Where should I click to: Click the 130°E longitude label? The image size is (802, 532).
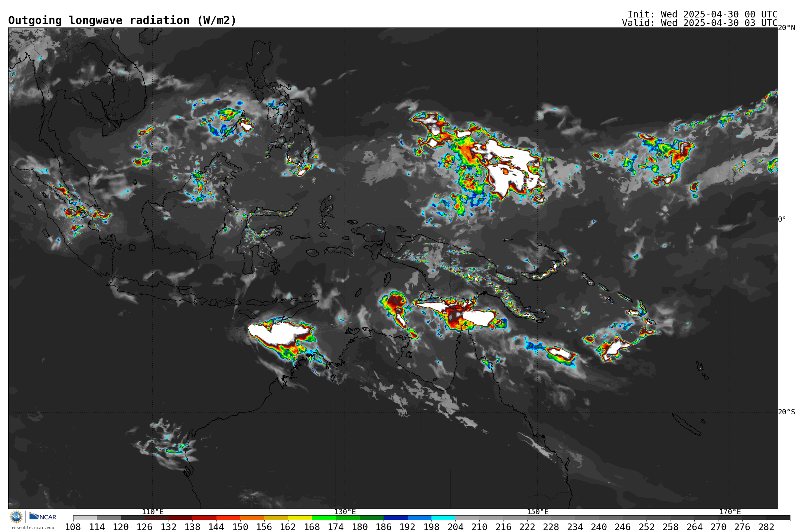click(345, 512)
